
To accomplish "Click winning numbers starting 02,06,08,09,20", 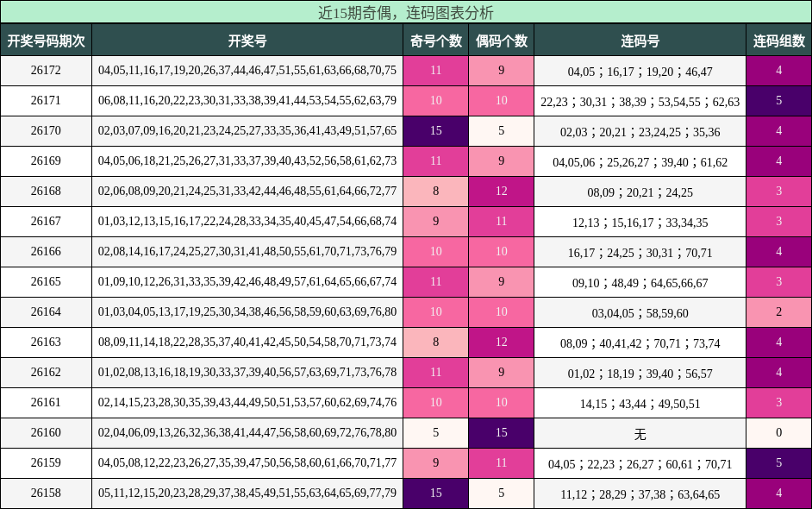I will coord(247,192).
